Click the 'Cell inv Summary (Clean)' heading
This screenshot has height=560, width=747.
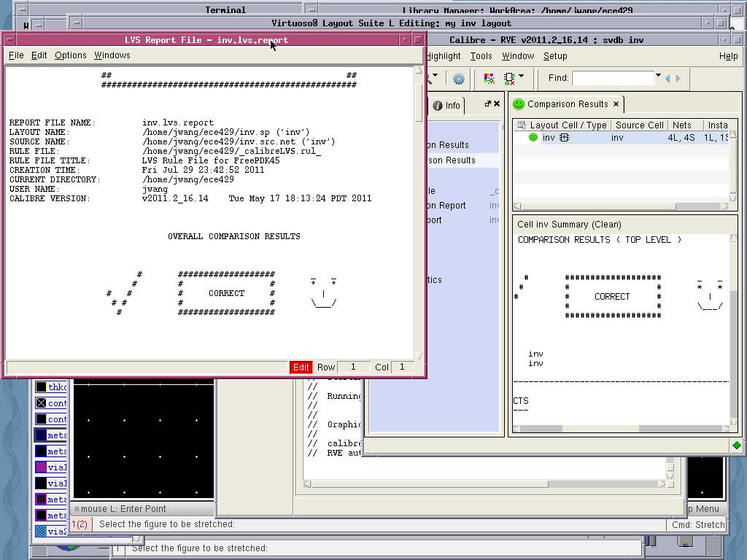[569, 225]
